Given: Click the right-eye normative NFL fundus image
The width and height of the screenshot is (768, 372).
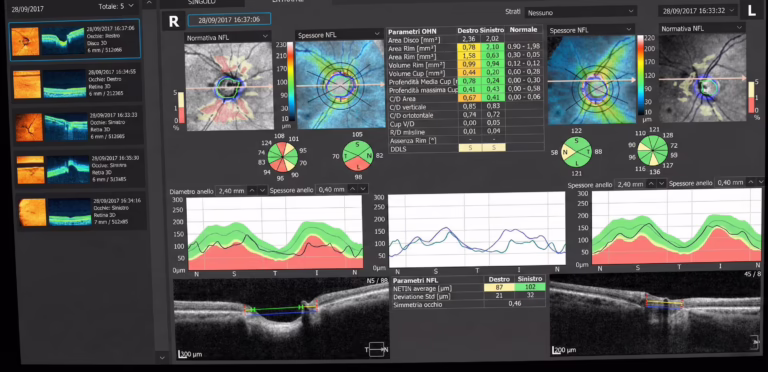Looking at the screenshot, I should [x=228, y=86].
